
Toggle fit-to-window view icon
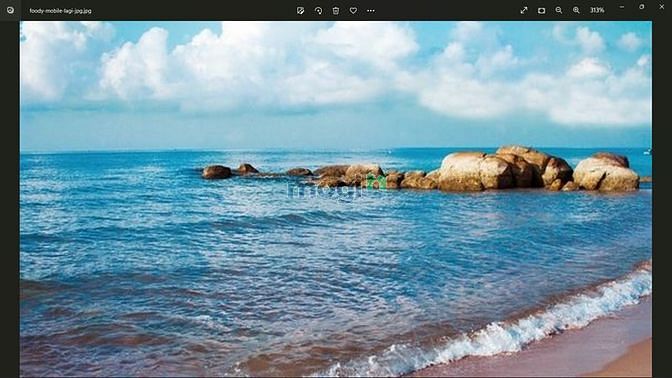pos(541,10)
